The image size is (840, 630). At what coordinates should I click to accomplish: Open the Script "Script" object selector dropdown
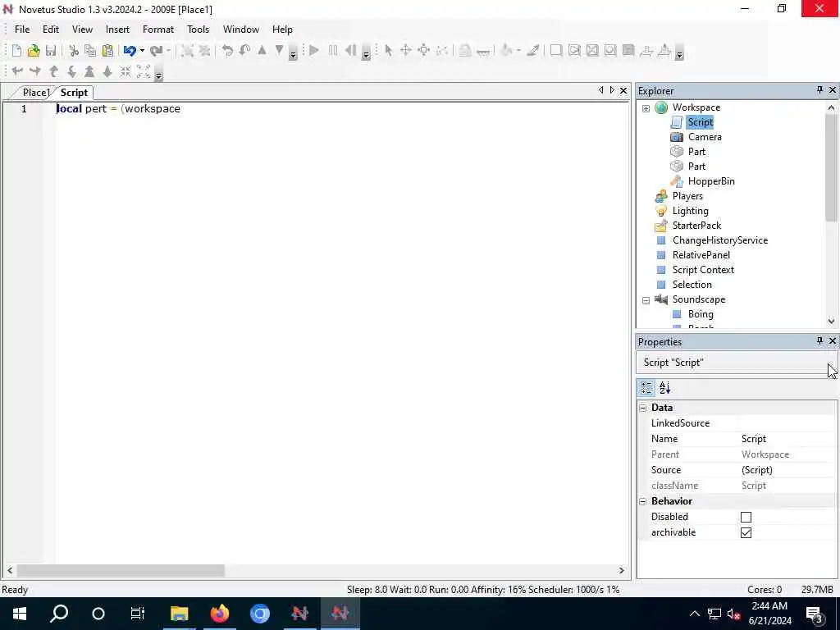tap(737, 363)
